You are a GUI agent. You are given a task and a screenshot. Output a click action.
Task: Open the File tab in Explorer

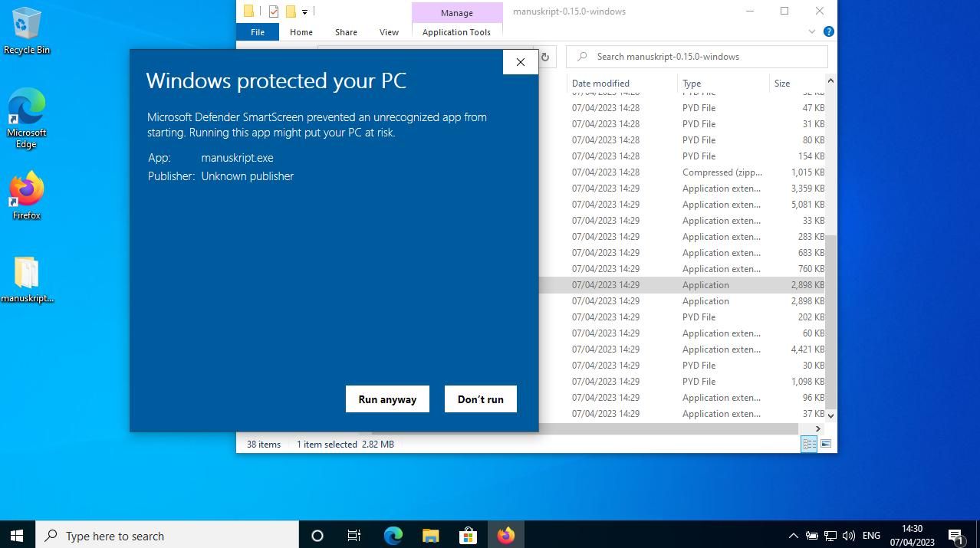coord(258,32)
